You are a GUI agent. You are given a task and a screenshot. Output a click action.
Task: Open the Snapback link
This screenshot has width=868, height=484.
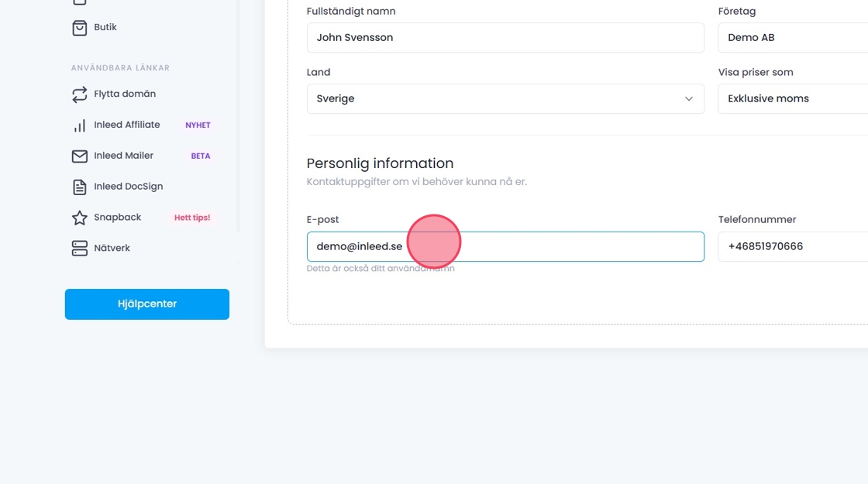coord(118,218)
